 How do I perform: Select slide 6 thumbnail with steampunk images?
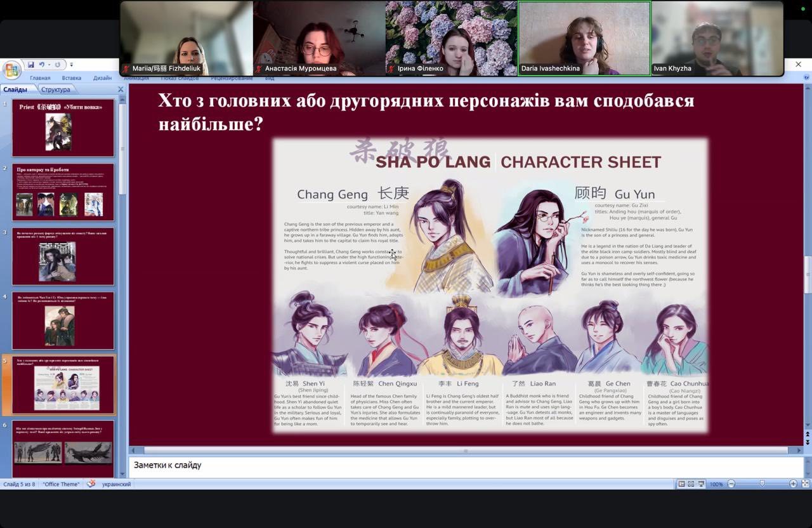63,449
